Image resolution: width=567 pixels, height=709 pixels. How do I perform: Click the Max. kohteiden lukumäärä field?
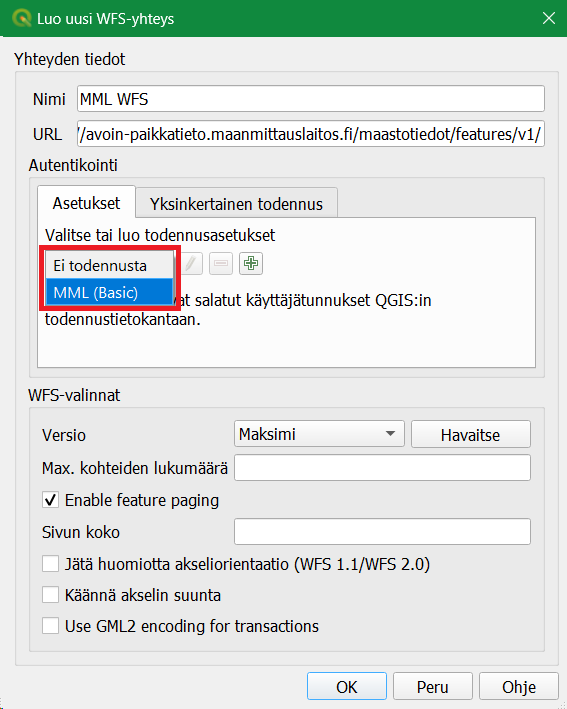pyautogui.click(x=382, y=468)
